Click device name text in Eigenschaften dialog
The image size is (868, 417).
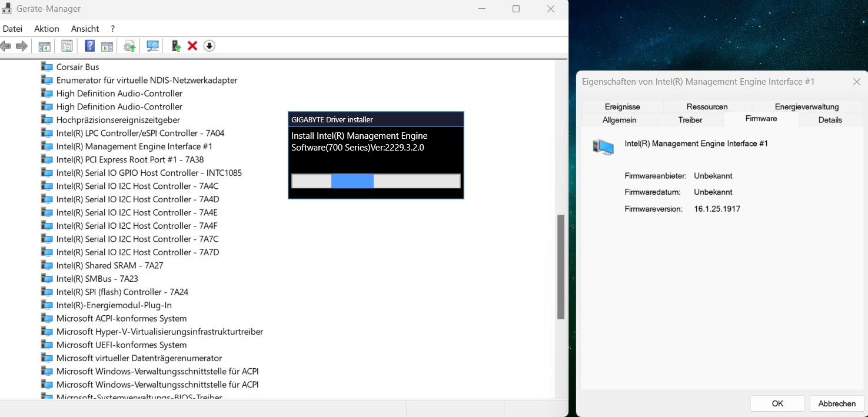696,144
